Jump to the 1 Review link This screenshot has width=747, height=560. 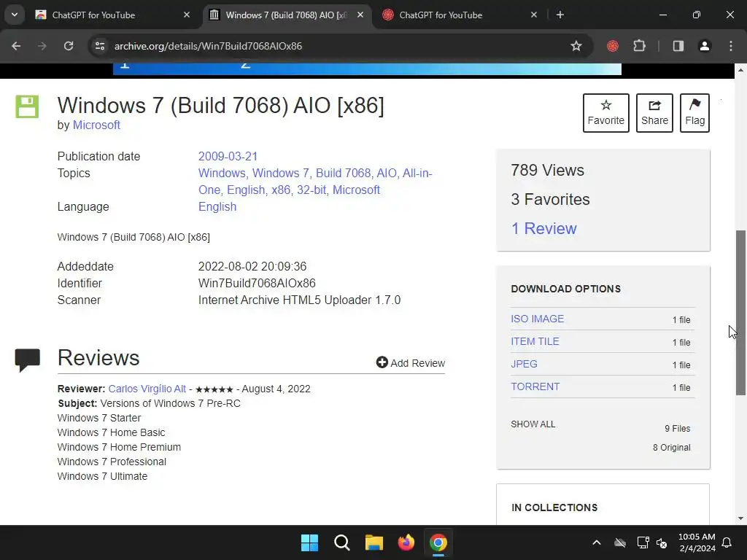[x=543, y=228]
